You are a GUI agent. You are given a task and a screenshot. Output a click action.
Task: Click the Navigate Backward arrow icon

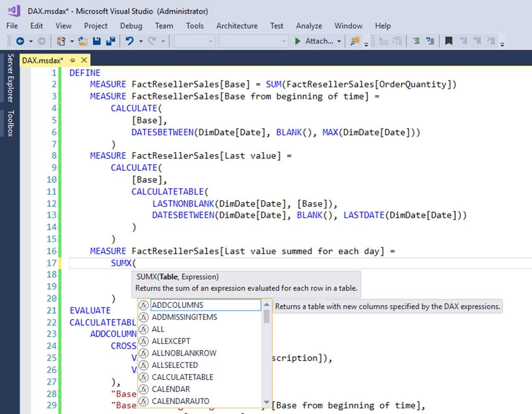point(20,41)
